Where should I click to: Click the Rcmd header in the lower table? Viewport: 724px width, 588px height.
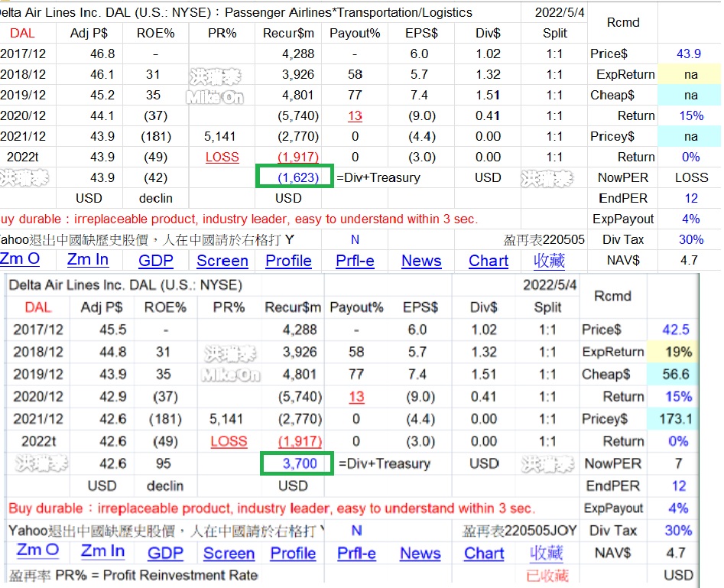(612, 296)
